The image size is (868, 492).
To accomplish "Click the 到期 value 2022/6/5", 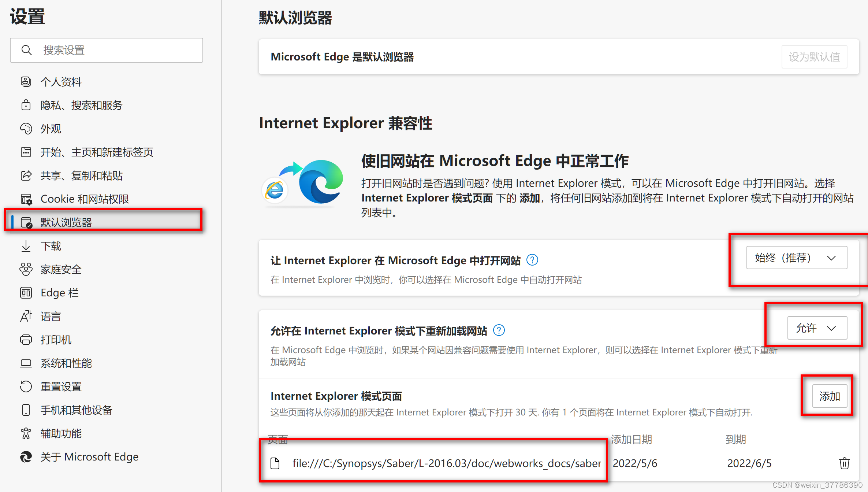I will click(x=749, y=463).
